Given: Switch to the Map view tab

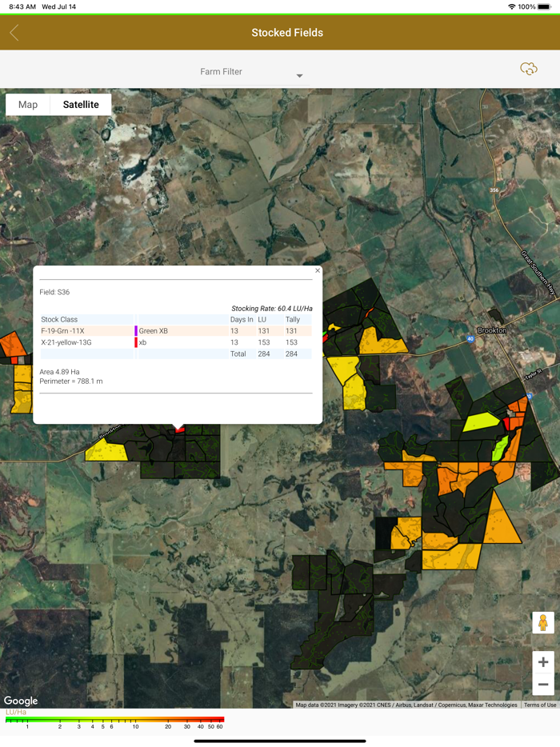Looking at the screenshot, I should point(28,104).
